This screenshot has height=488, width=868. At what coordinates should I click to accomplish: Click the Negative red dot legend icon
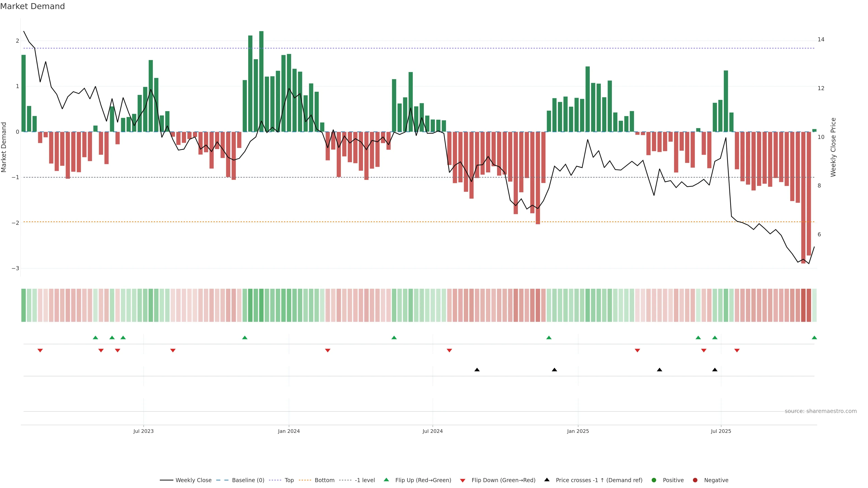(695, 480)
